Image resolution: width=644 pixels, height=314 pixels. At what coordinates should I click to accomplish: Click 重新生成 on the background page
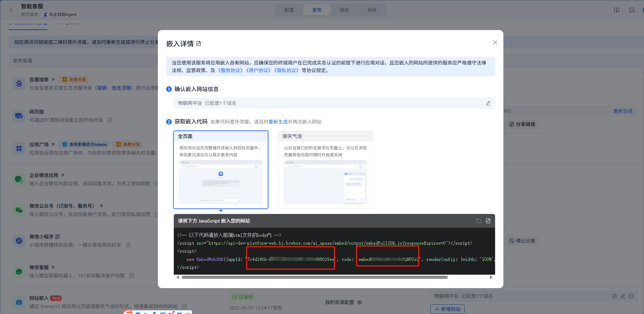coord(623,111)
